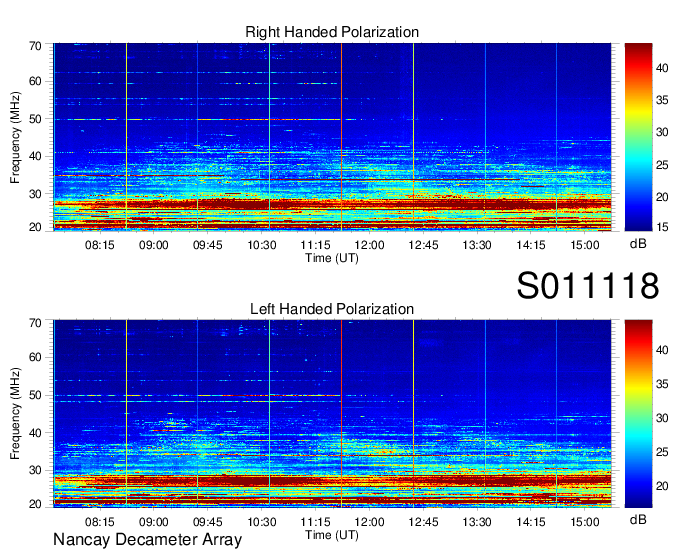Click the red vertical line in bottom spectrogram
The width and height of the screenshot is (680, 552).
(x=341, y=414)
